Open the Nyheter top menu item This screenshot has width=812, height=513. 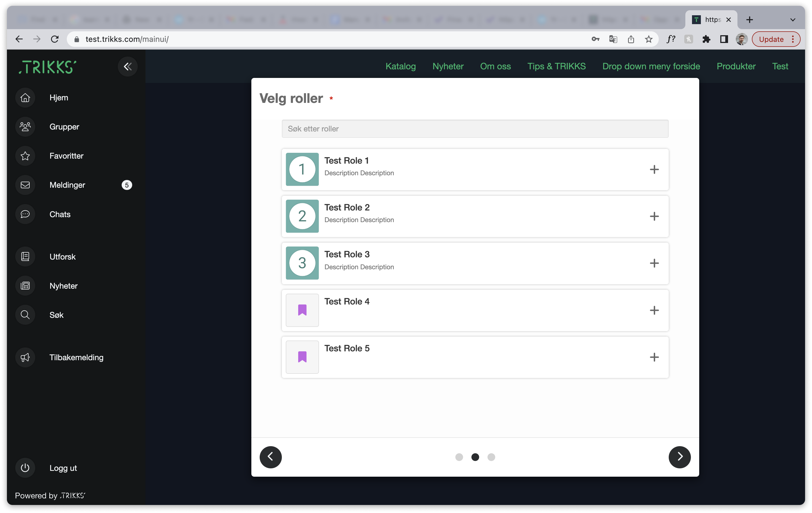click(x=448, y=66)
